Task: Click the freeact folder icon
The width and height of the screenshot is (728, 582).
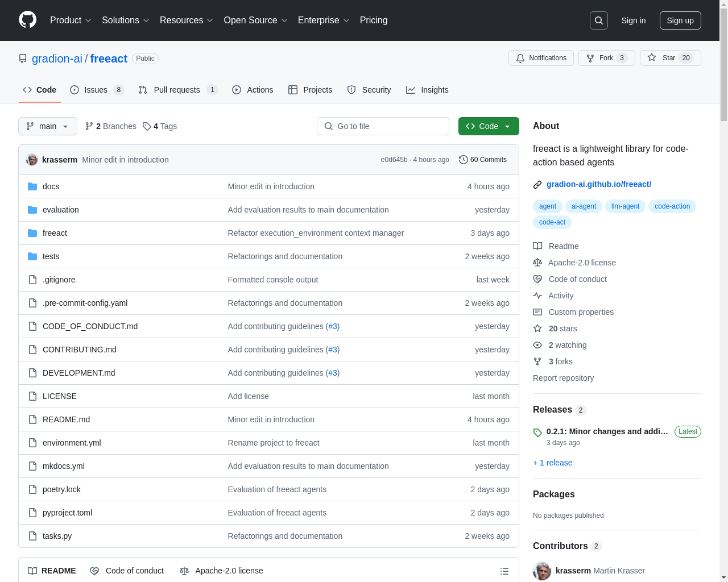Action: 32,233
